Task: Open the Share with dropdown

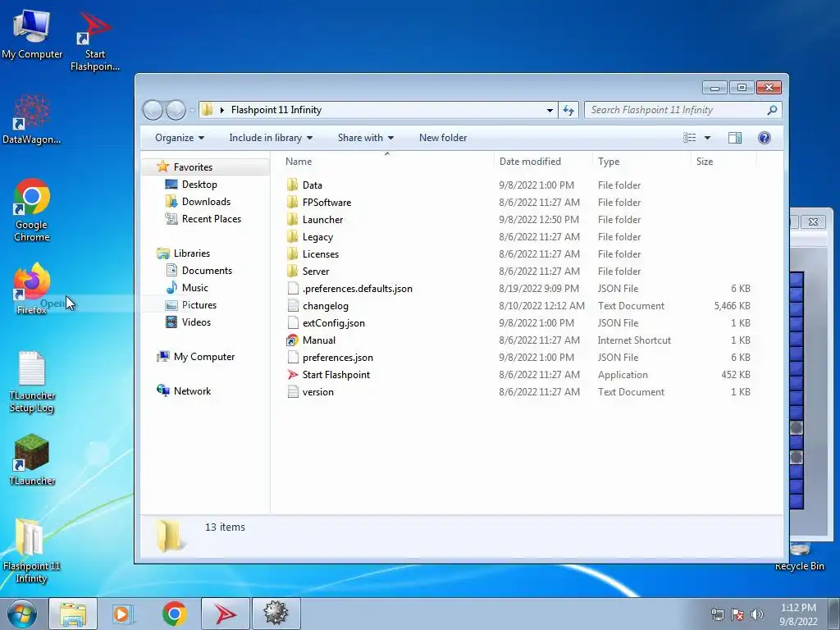Action: pos(366,138)
